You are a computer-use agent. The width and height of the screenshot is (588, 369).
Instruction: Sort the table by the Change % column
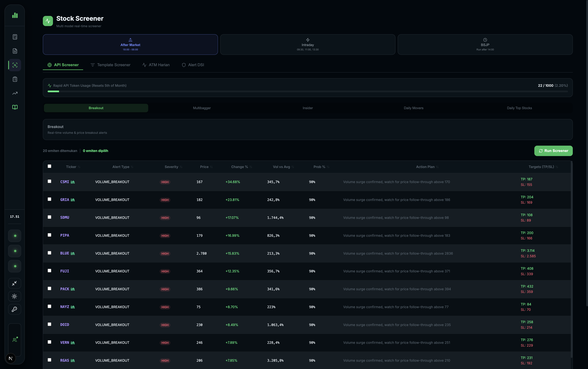[x=242, y=167]
